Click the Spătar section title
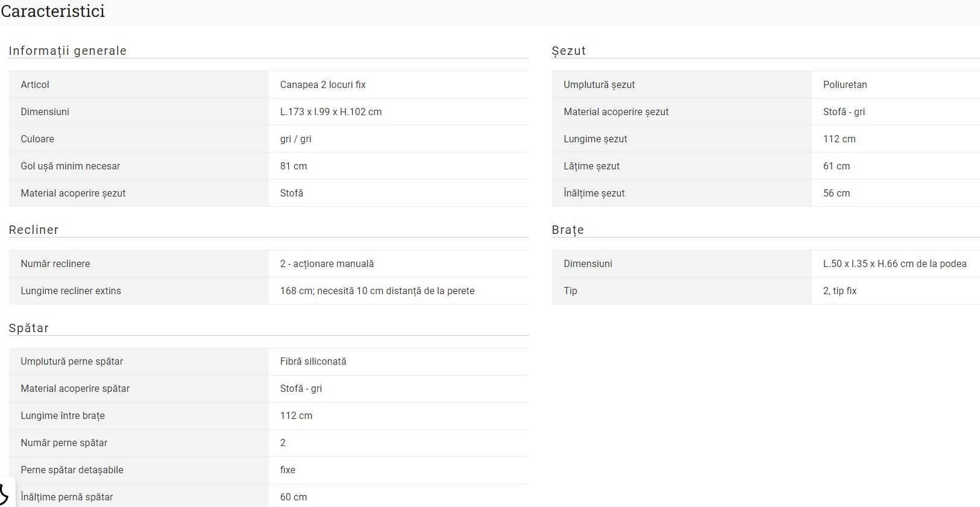The width and height of the screenshot is (980, 507). click(29, 328)
